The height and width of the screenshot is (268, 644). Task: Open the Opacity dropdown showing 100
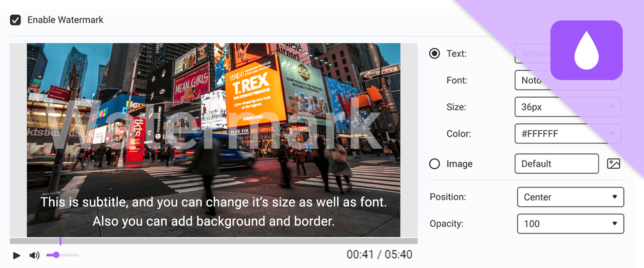(570, 223)
